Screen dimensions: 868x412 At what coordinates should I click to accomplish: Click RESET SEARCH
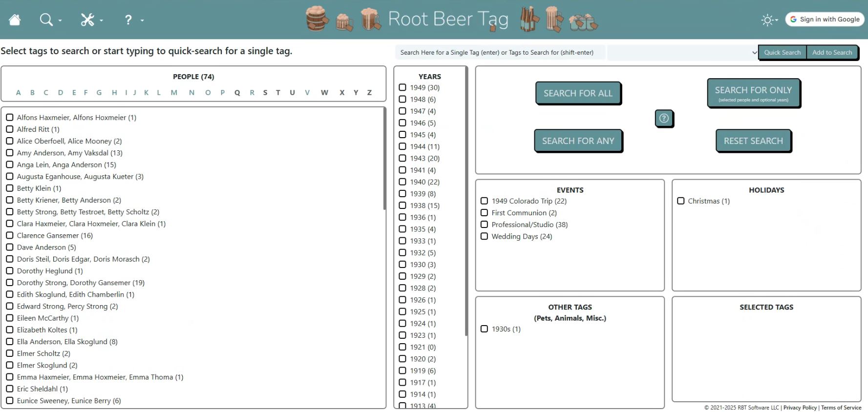point(753,141)
